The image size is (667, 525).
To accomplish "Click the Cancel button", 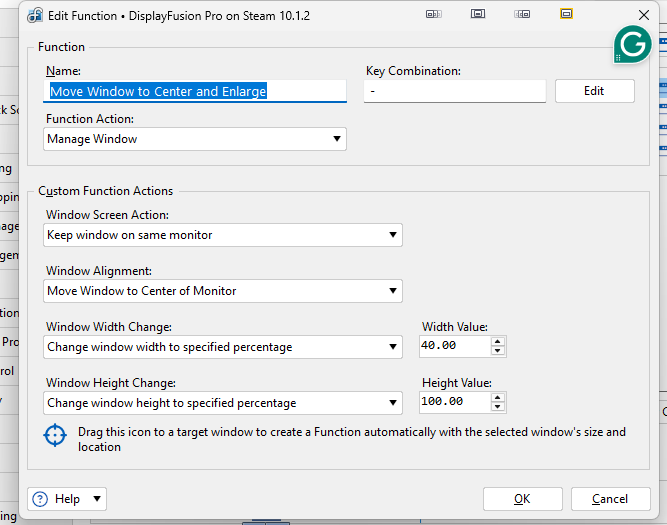I will pyautogui.click(x=609, y=499).
